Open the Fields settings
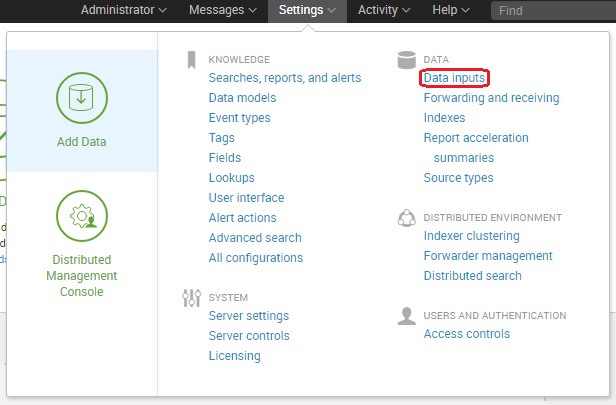616x405 pixels. click(x=225, y=158)
